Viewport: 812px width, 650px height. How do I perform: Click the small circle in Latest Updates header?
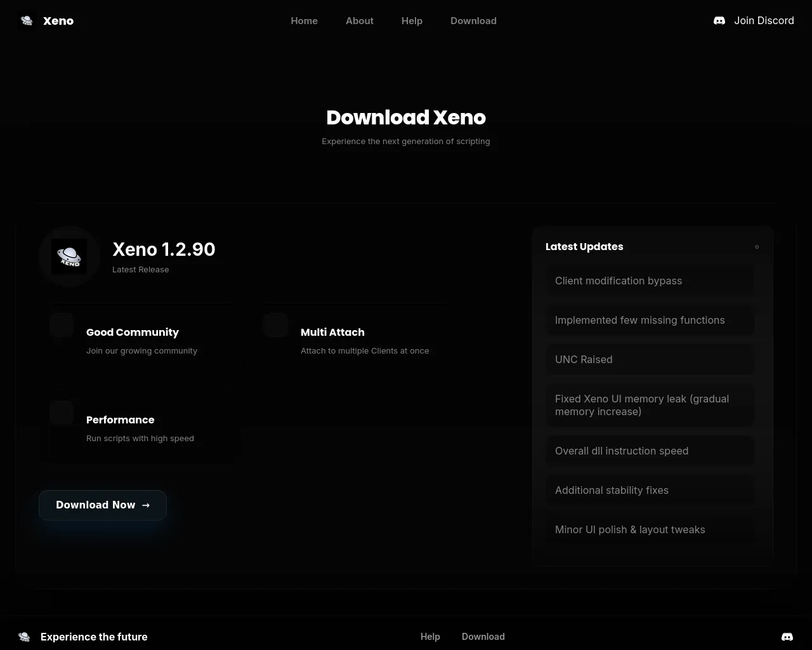pos(757,247)
